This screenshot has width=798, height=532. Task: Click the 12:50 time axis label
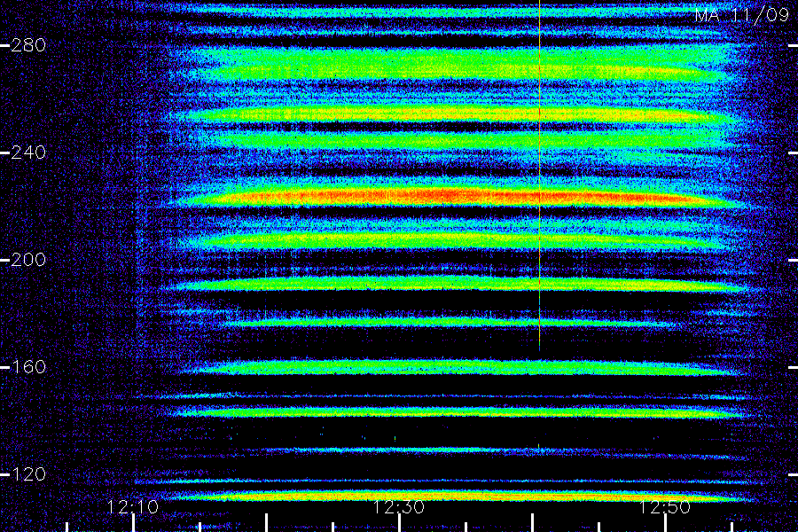coord(665,507)
